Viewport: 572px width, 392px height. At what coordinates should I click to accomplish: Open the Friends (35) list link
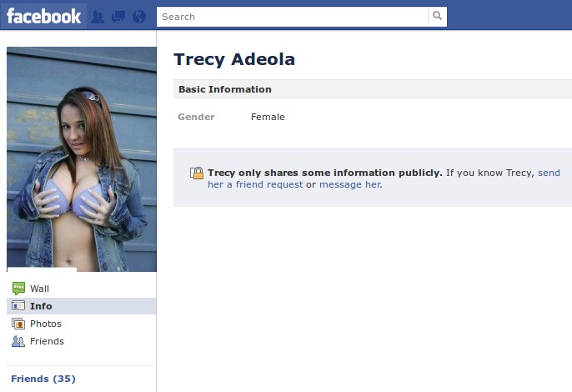[x=43, y=379]
